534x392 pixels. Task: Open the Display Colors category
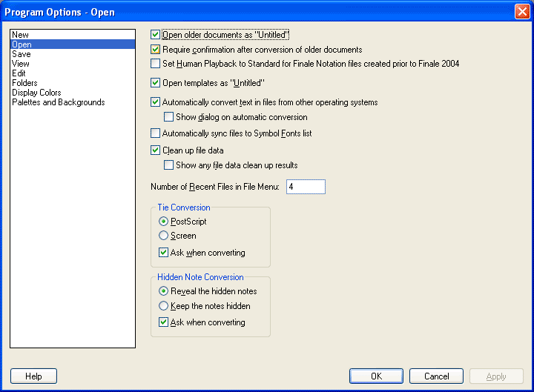36,93
